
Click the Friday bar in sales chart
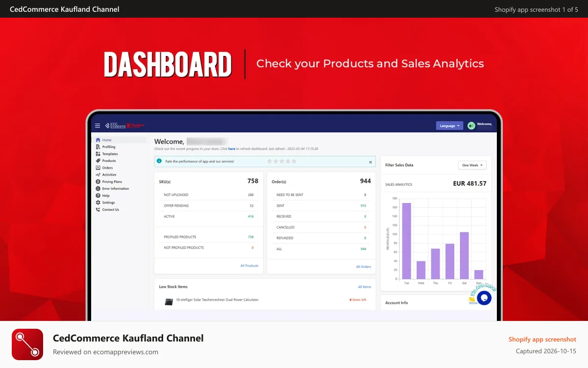click(450, 261)
